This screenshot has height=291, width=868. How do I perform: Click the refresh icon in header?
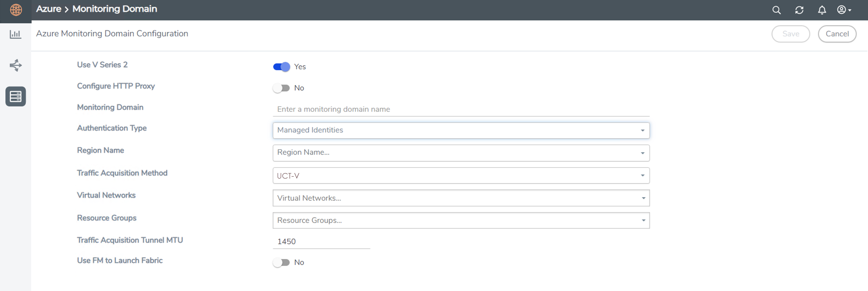799,10
